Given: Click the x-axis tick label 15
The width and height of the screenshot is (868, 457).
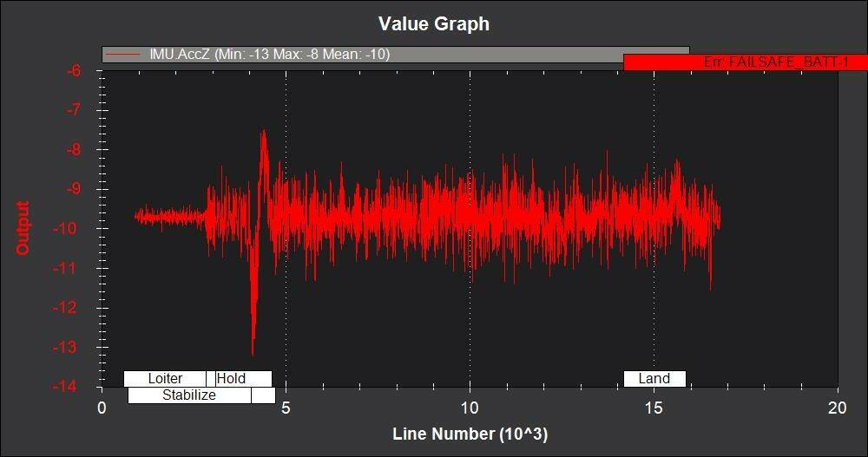Looking at the screenshot, I should pyautogui.click(x=654, y=408).
